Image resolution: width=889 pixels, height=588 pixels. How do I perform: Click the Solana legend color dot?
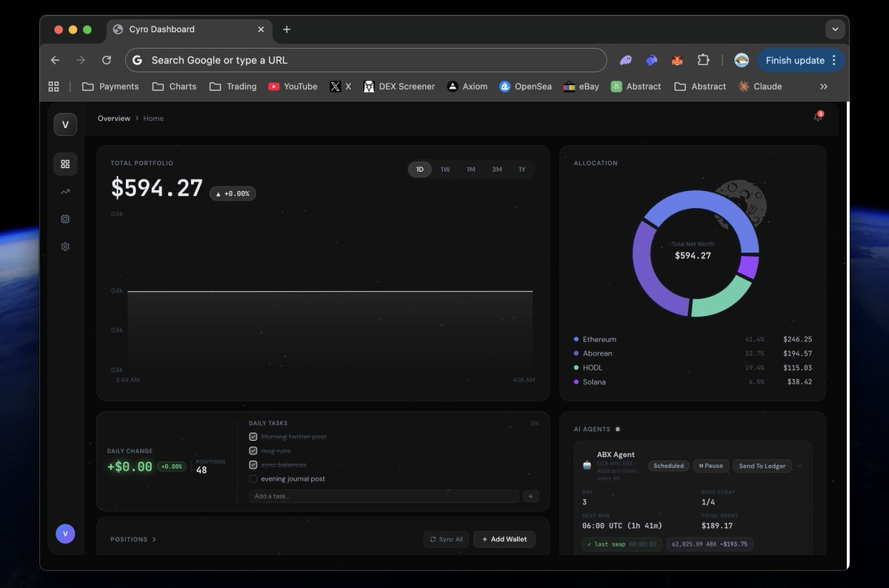[576, 382]
